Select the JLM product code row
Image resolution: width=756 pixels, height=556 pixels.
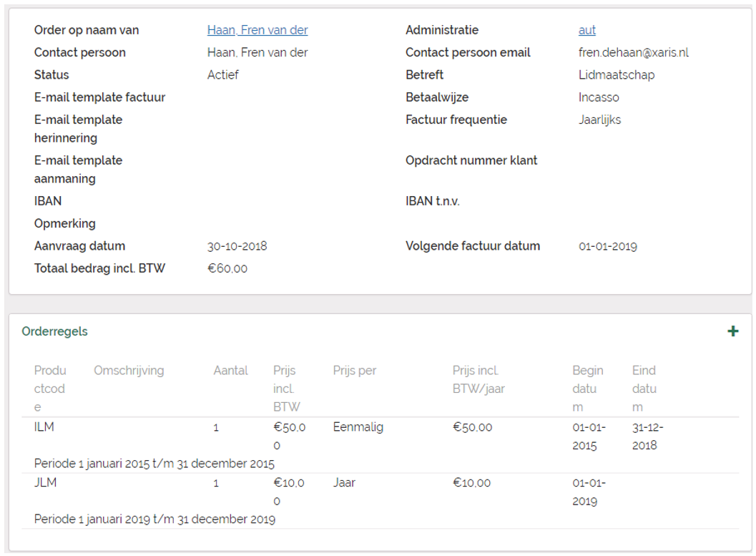45,483
